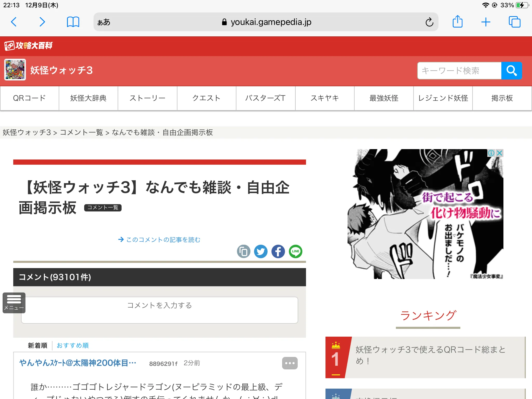The height and width of the screenshot is (399, 532).
Task: Click the なんでも雑談・自由企画掲示板 breadcrumb text
Action: [x=162, y=132]
